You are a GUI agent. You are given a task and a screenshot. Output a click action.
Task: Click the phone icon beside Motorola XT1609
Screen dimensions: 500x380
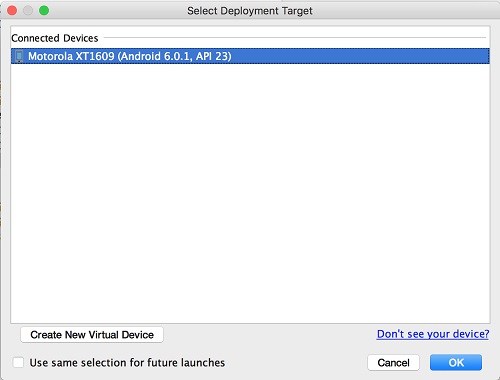point(19,56)
